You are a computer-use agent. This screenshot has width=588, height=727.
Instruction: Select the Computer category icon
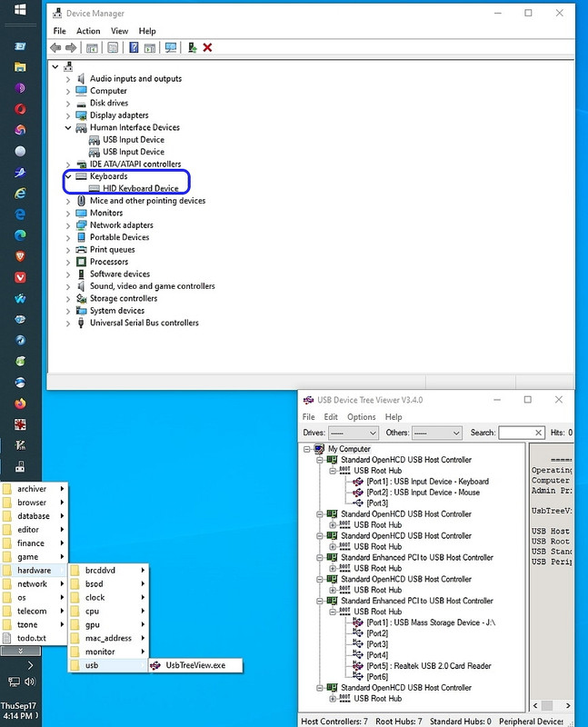click(81, 90)
